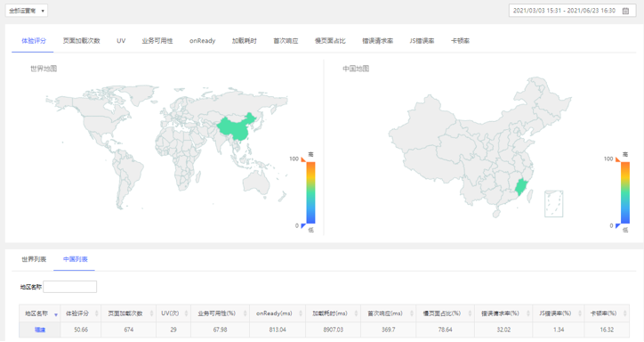The height and width of the screenshot is (342, 644).
Task: Sort table by 加载耗时(ms) column icon
Action: point(356,313)
